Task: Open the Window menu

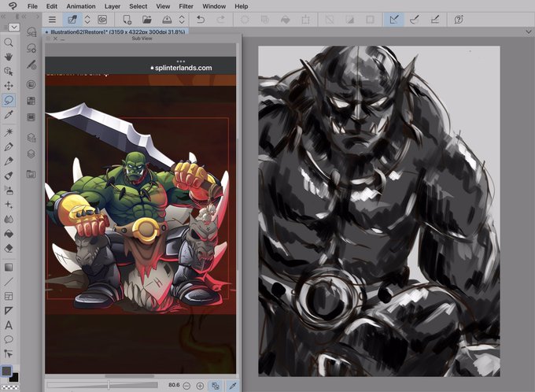Action: point(214,6)
